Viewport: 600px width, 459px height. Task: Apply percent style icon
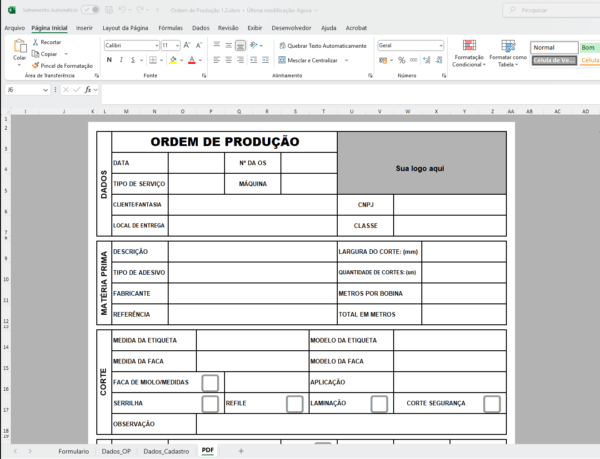pos(401,60)
